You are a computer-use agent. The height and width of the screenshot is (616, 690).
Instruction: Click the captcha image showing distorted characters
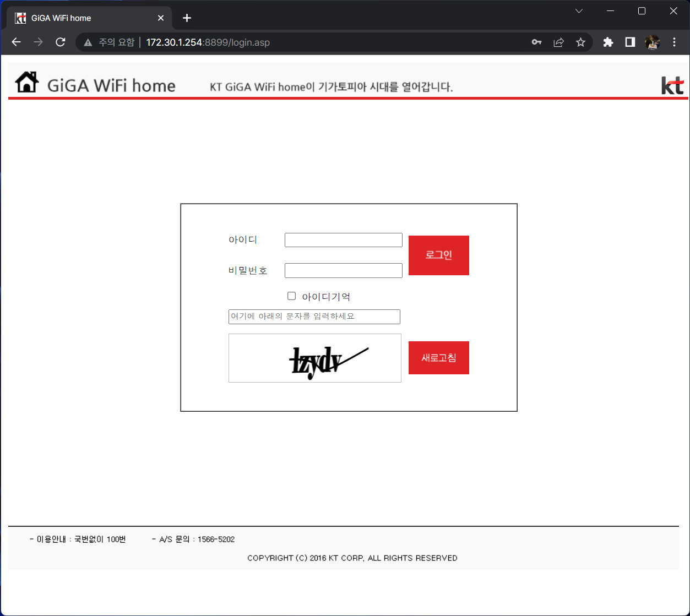314,358
